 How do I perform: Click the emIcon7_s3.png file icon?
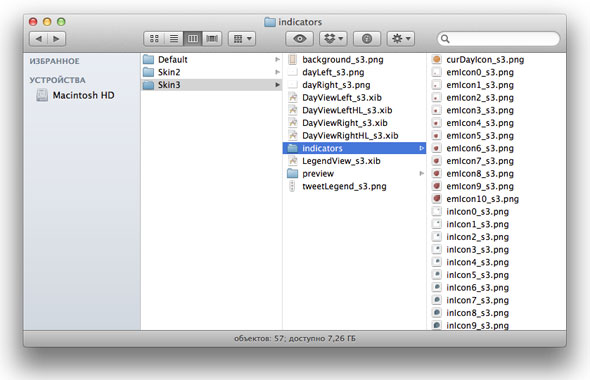(436, 161)
